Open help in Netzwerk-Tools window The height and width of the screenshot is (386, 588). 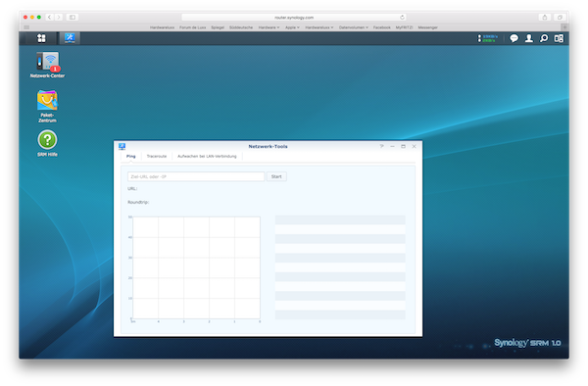click(382, 146)
